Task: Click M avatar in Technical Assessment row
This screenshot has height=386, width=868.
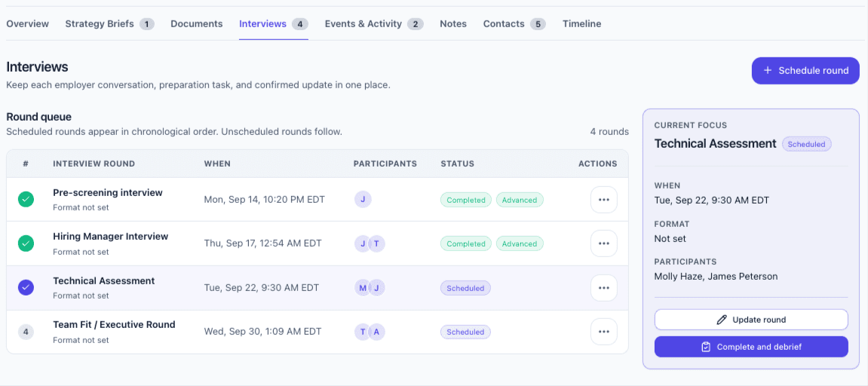Action: coord(362,287)
